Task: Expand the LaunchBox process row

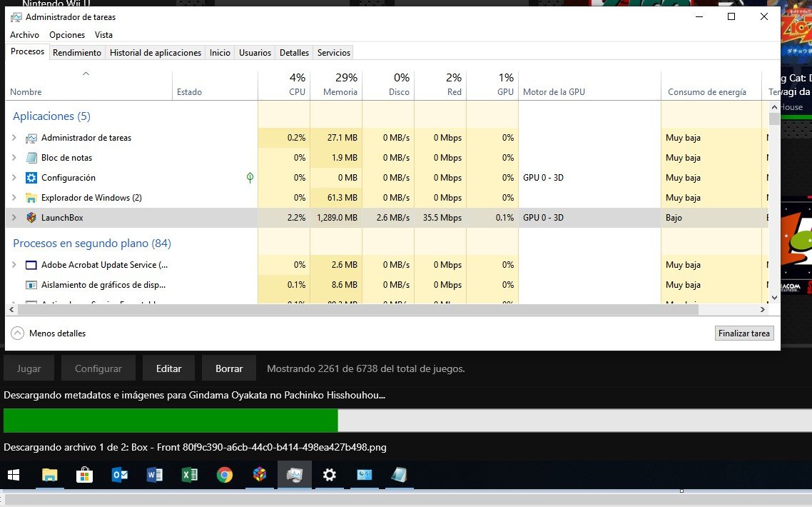Action: (x=14, y=218)
